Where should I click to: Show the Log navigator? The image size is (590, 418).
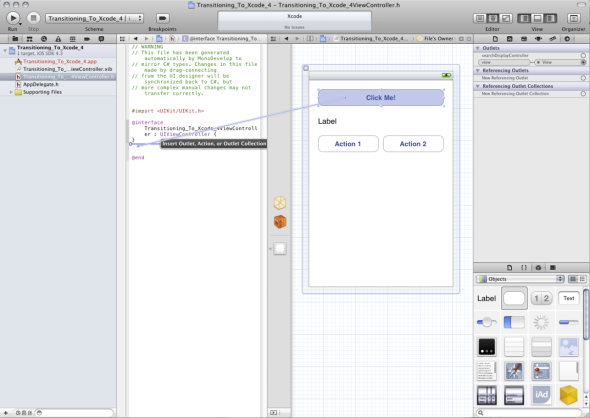coord(101,39)
